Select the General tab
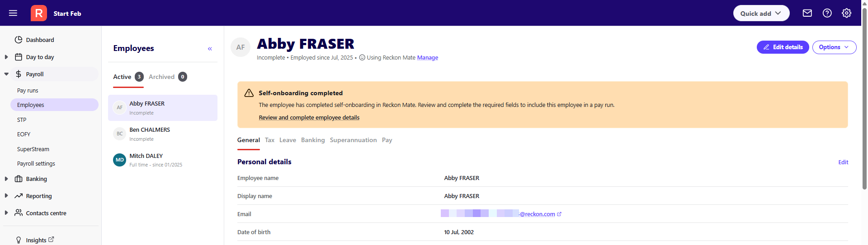 (249, 140)
